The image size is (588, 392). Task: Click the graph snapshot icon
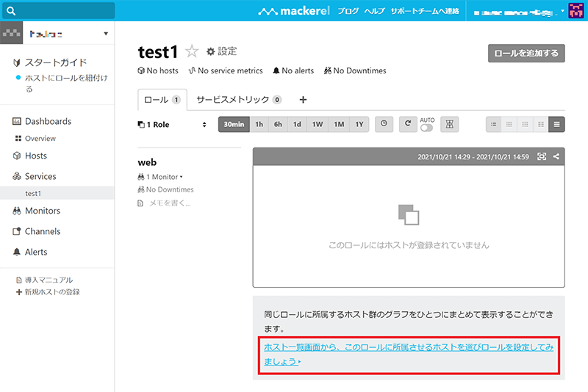542,156
